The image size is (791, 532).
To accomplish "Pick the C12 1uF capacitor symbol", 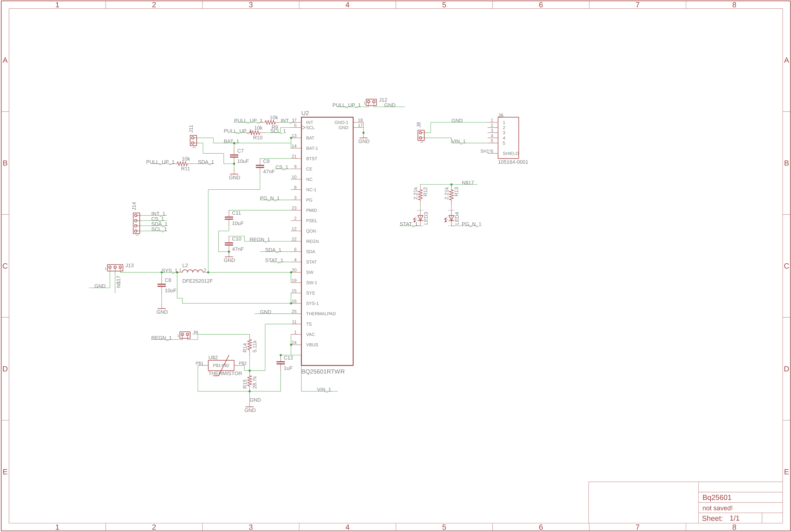I will [x=281, y=363].
